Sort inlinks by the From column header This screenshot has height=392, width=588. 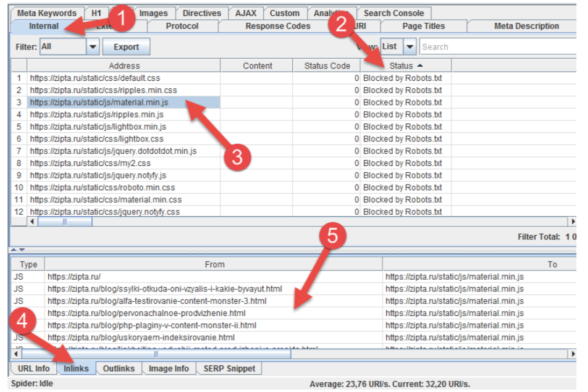214,264
